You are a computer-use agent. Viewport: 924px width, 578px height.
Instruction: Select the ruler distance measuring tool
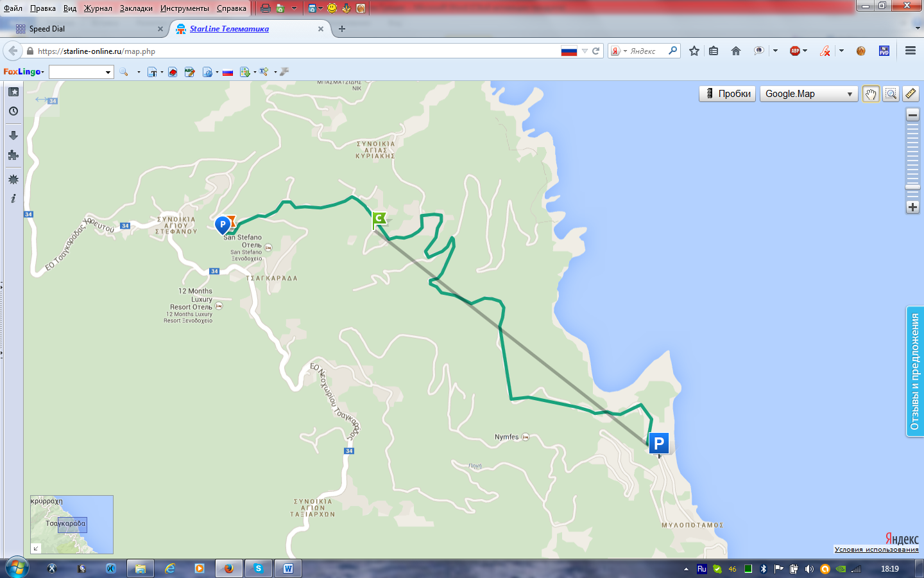[x=911, y=94]
